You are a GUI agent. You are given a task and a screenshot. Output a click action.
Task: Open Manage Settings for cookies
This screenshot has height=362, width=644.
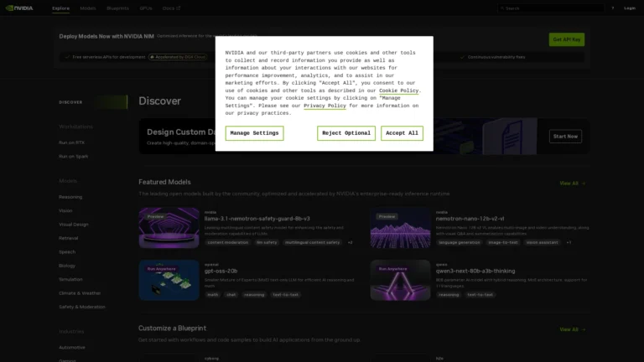tap(254, 133)
